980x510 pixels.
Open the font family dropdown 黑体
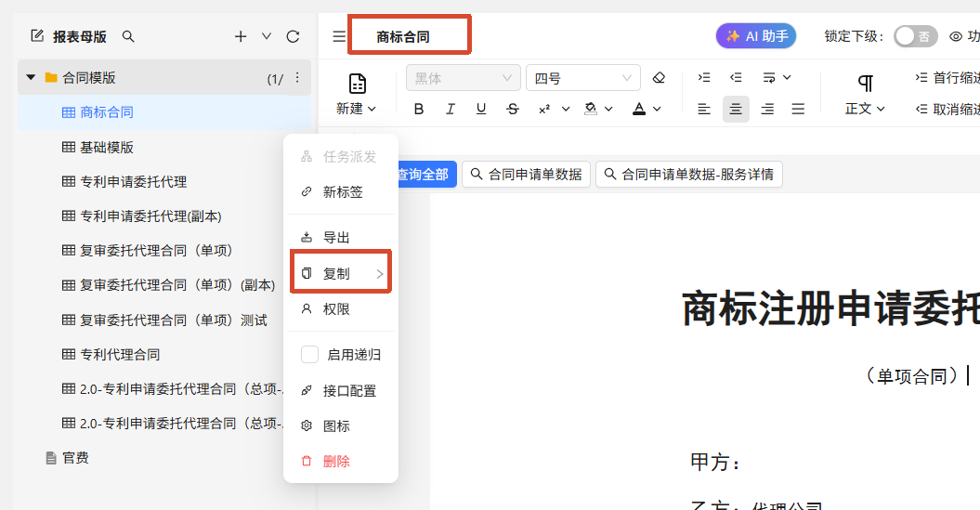coord(464,78)
